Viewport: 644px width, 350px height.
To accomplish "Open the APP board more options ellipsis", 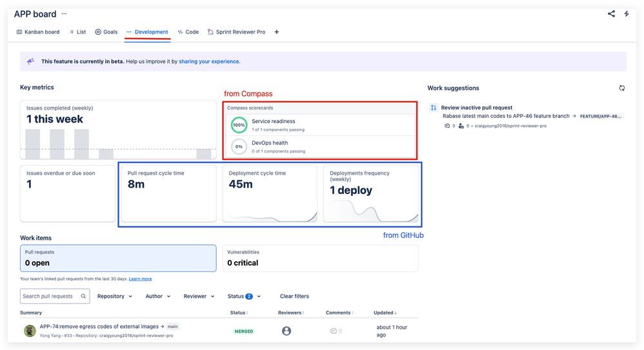I will tap(64, 14).
